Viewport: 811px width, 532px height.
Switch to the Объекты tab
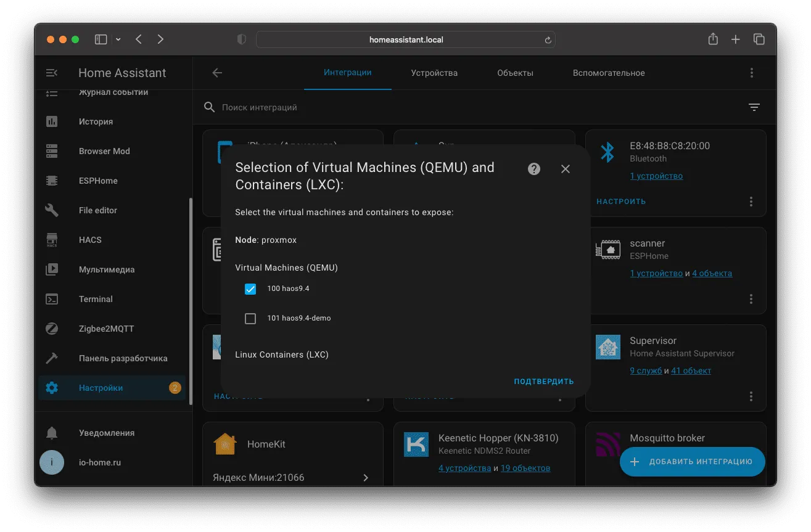point(515,73)
